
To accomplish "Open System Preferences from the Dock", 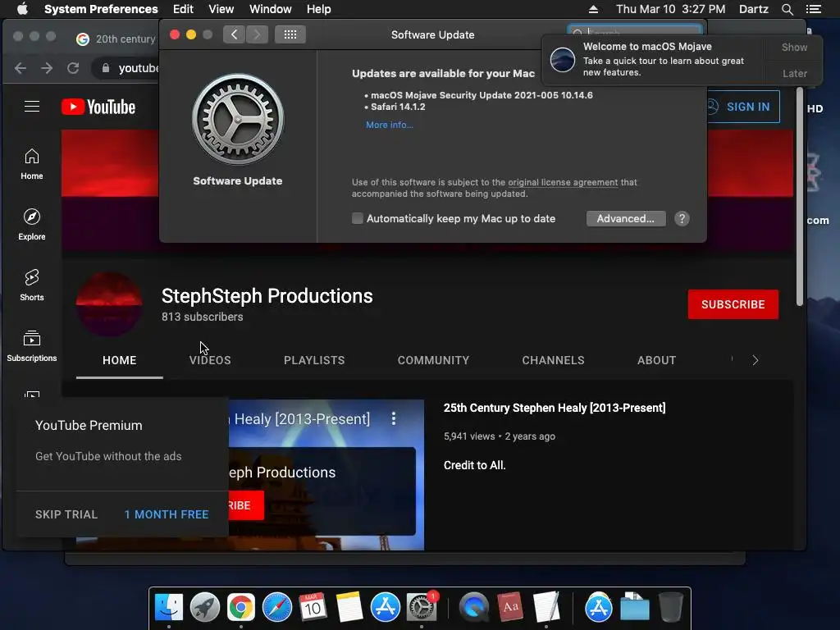I will (422, 608).
